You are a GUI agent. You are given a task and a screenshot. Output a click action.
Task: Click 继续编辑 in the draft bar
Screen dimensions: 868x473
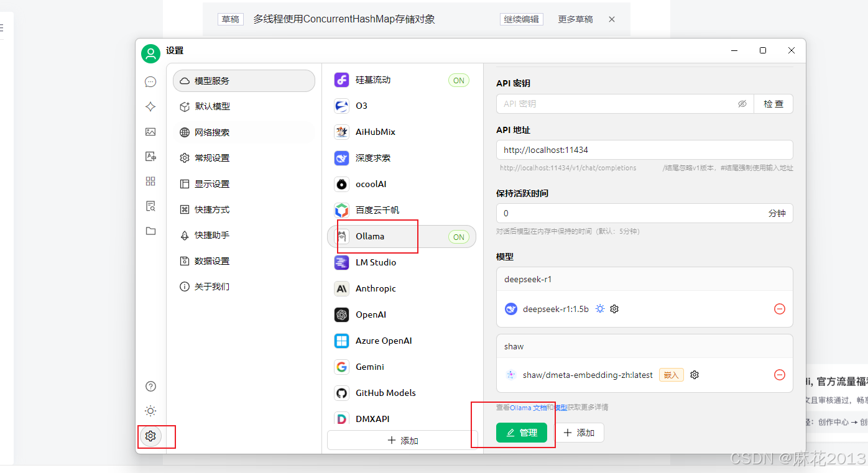coord(522,19)
